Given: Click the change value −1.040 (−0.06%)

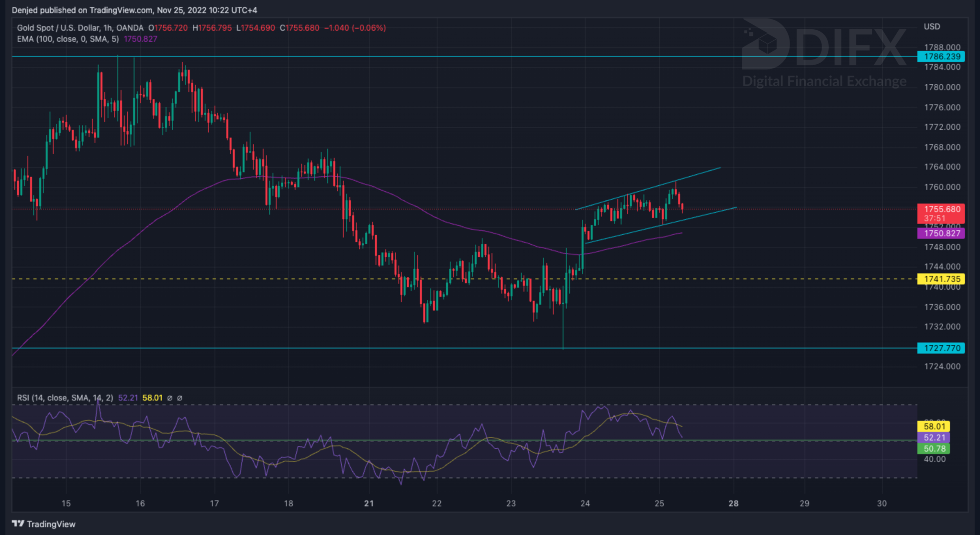Looking at the screenshot, I should point(355,28).
